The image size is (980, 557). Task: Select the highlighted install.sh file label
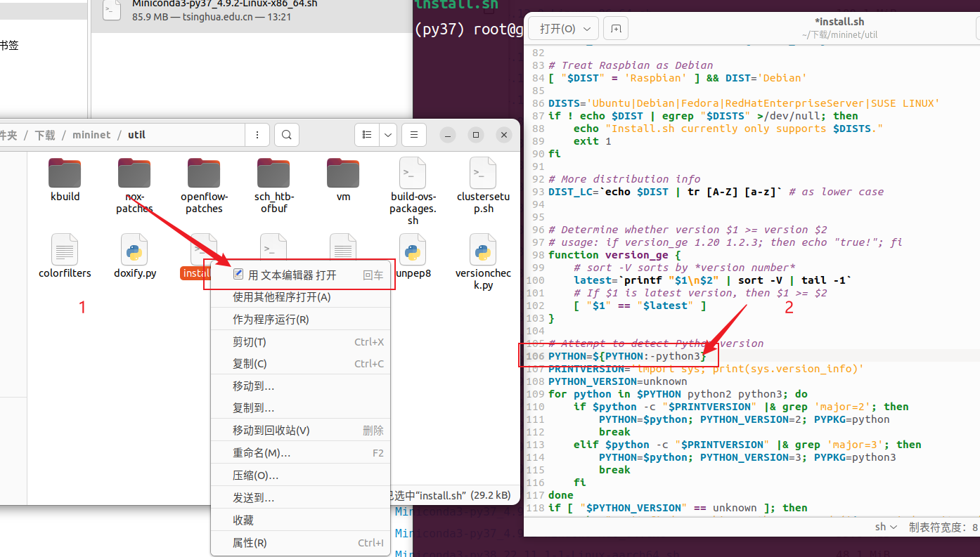point(196,273)
